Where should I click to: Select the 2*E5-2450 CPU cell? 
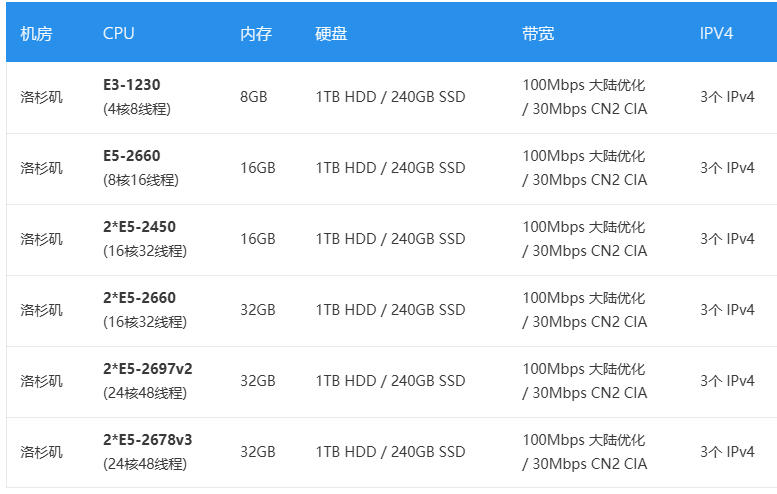[145, 238]
